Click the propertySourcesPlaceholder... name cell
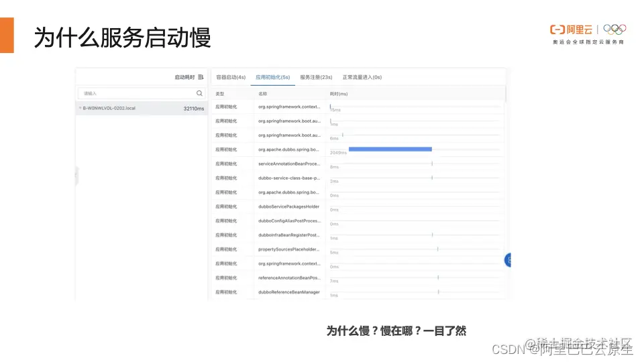Viewport: 644px width, 362px height. pos(289,249)
